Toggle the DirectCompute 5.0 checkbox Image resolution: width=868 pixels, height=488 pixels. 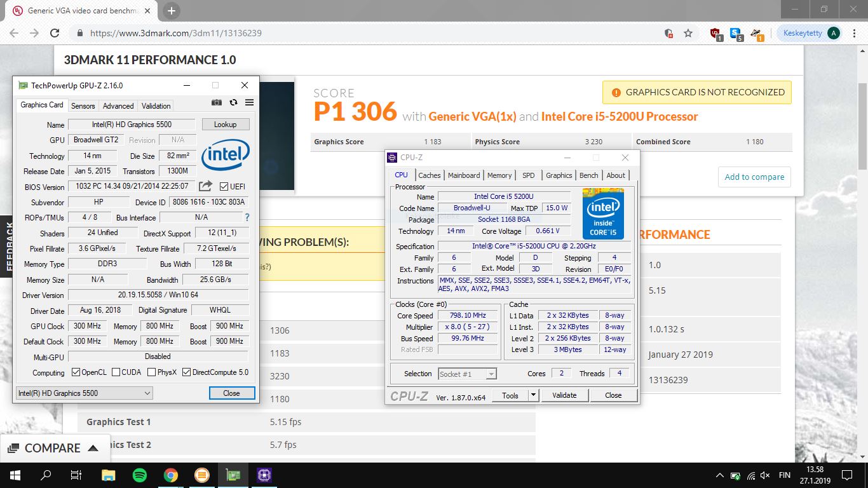(186, 372)
